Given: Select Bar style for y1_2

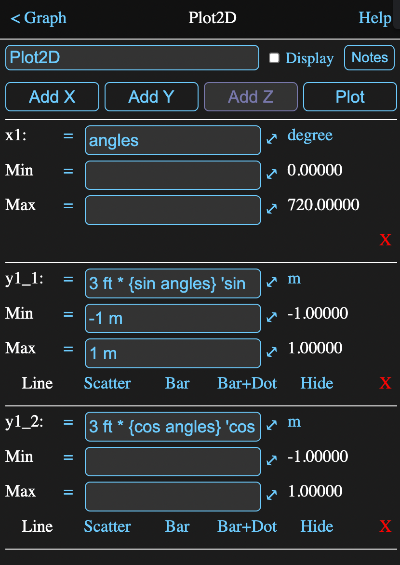Looking at the screenshot, I should pos(177,526).
